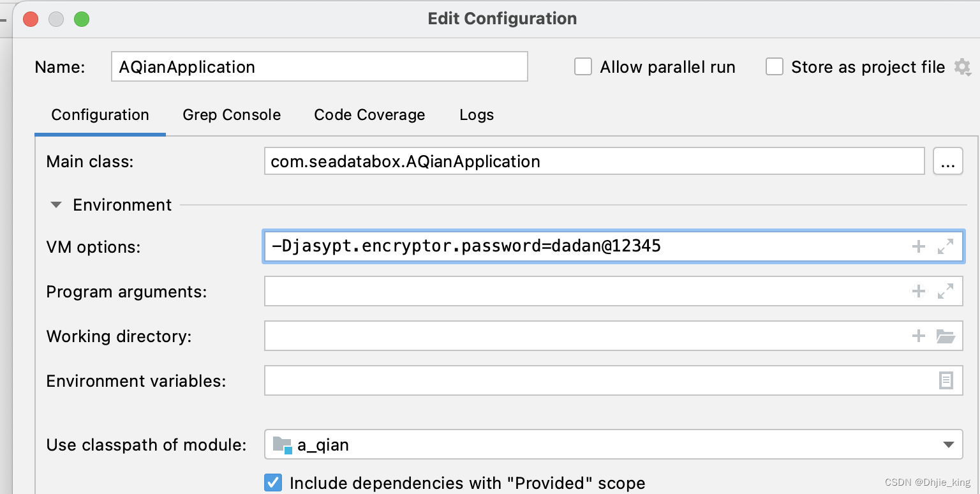Collapse the Environment section
Screen dimensions: 980x494
(x=56, y=206)
